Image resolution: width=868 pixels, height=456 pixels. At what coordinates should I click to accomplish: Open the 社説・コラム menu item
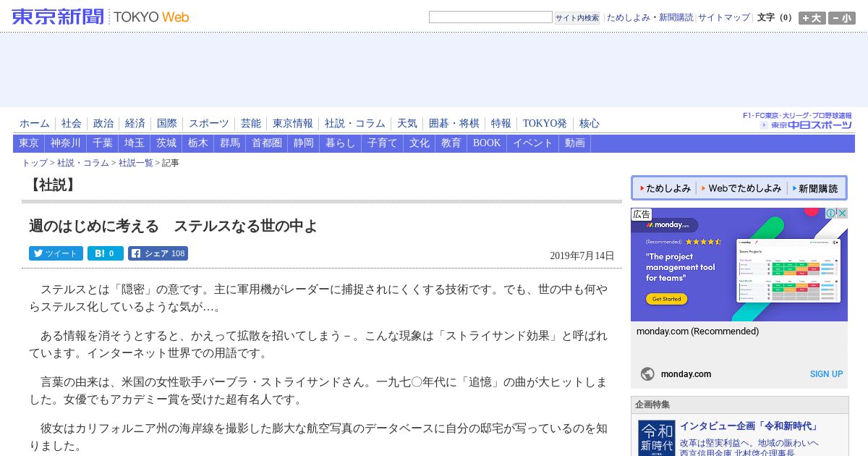(355, 124)
